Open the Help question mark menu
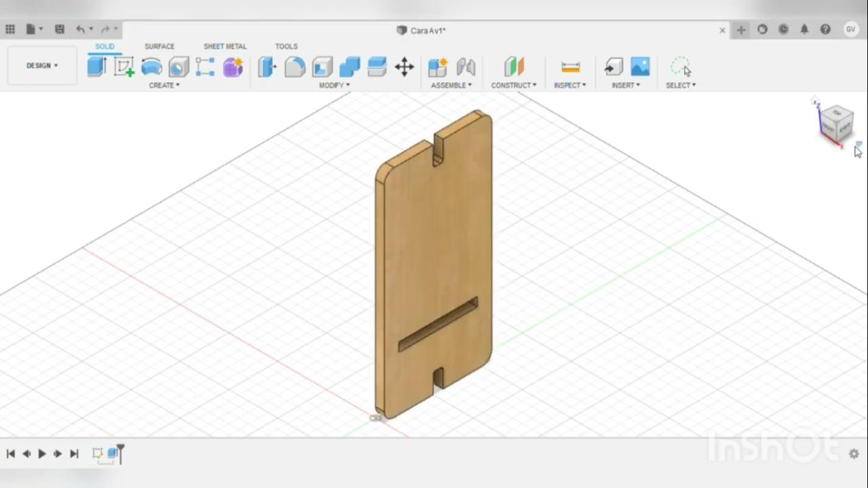The height and width of the screenshot is (488, 868). pyautogui.click(x=825, y=30)
